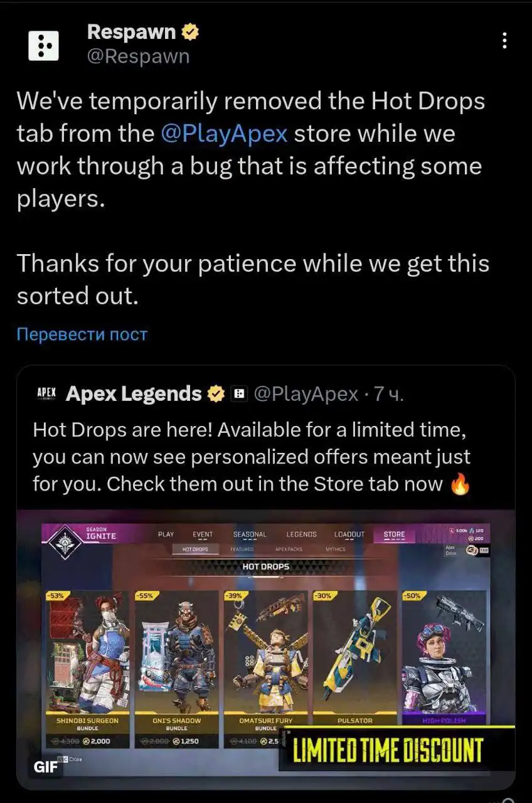This screenshot has width=532, height=803.
Task: Open the Apex Legends avatar in quoted post
Action: (46, 393)
